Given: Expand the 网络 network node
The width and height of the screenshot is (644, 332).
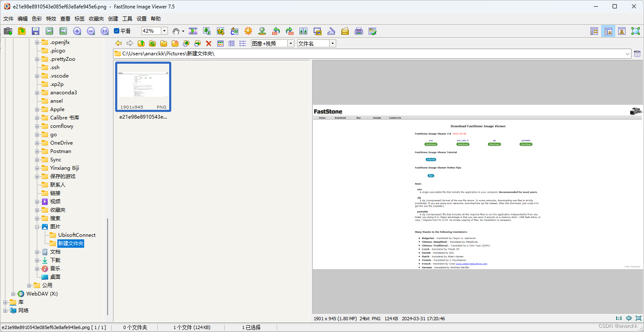Looking at the screenshot, I should pyautogui.click(x=5, y=311).
